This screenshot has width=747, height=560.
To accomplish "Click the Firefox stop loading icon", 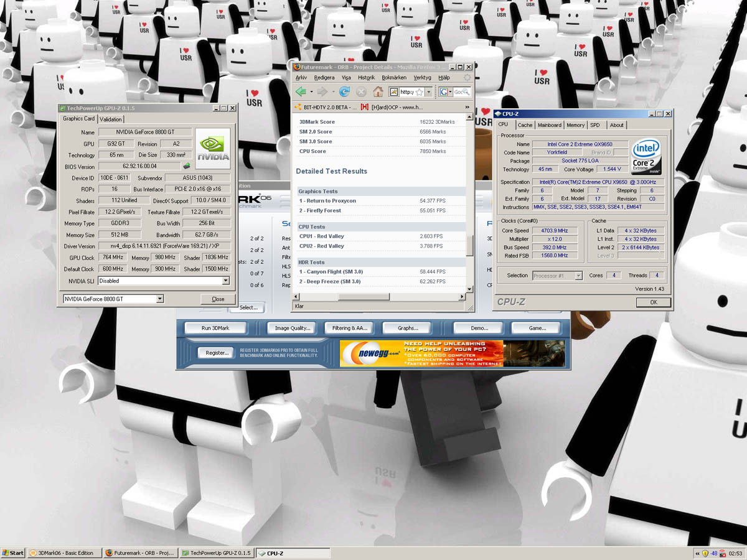I will coord(361,91).
